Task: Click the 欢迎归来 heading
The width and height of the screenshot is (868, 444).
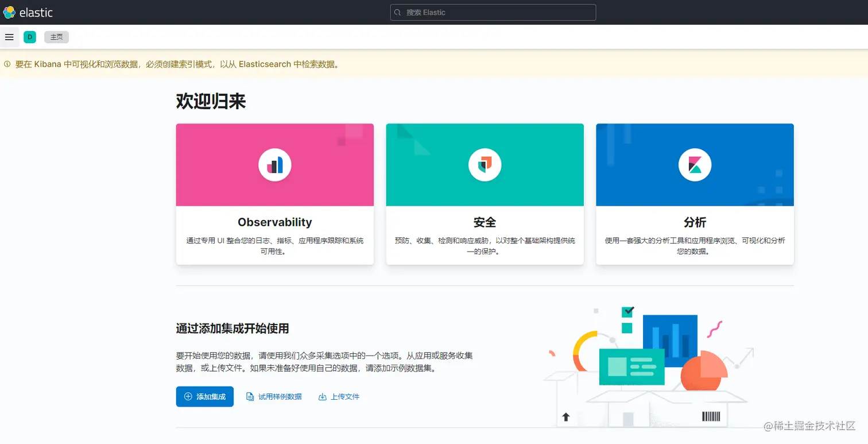Action: pyautogui.click(x=211, y=102)
